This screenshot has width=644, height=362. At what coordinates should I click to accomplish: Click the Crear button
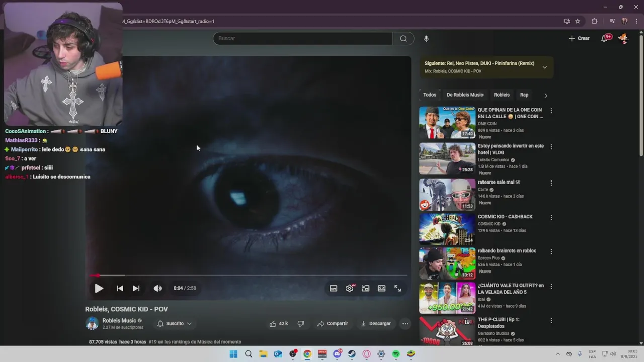[579, 38]
